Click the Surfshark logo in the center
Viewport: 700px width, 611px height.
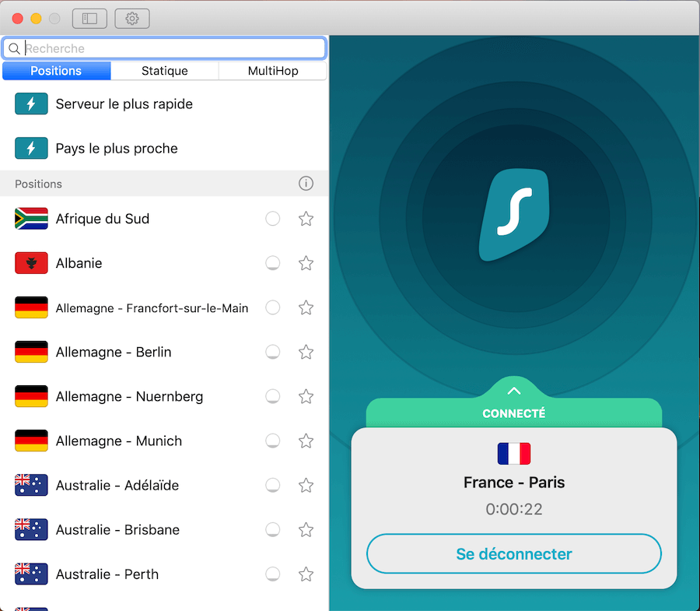[514, 215]
